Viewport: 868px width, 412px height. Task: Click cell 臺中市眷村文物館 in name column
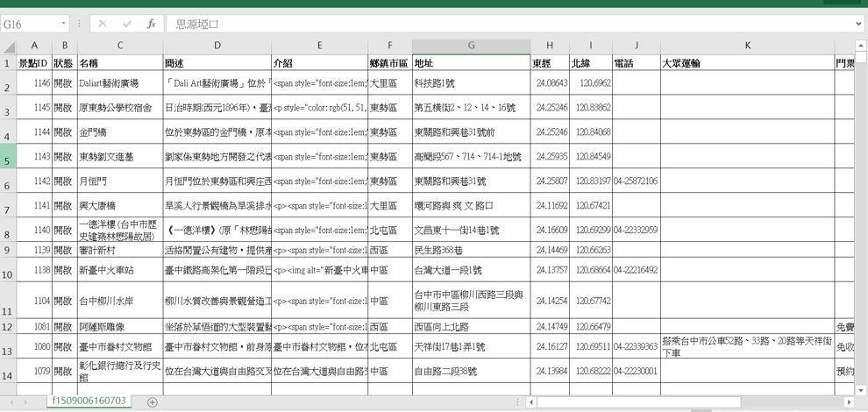pyautogui.click(x=120, y=346)
